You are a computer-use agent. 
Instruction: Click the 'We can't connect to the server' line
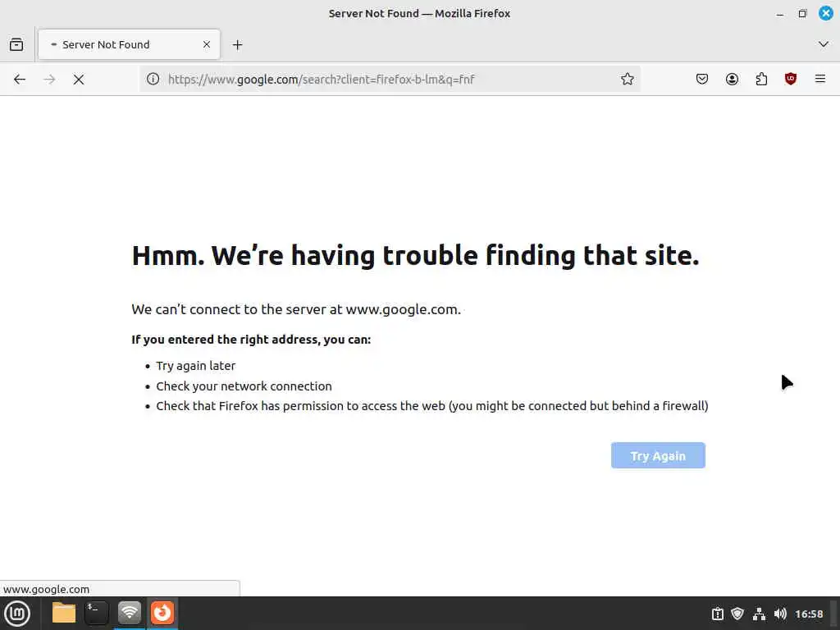point(295,309)
